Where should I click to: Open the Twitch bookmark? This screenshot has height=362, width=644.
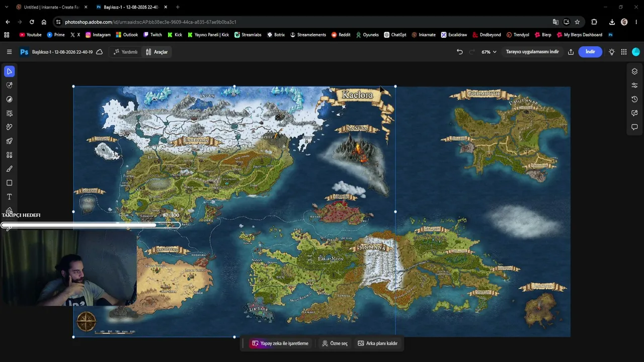coord(153,35)
